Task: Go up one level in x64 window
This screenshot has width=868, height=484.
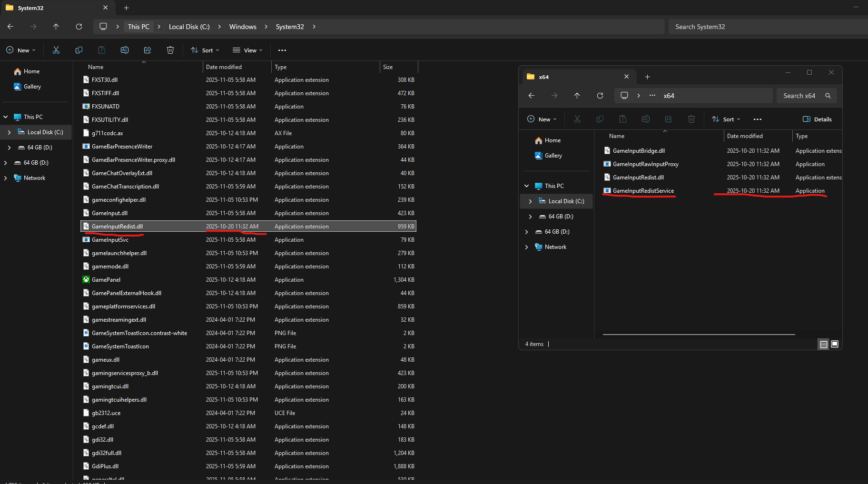Action: [577, 96]
